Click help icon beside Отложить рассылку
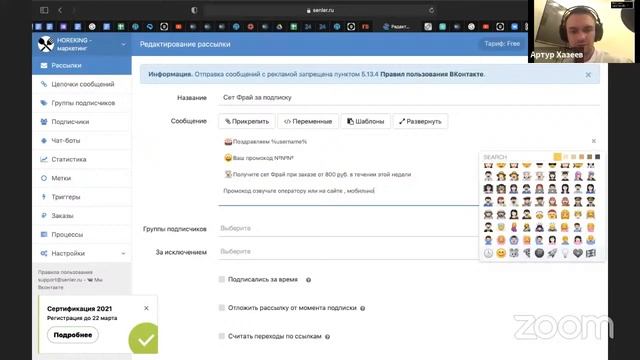The width and height of the screenshot is (640, 360). pos(362,308)
